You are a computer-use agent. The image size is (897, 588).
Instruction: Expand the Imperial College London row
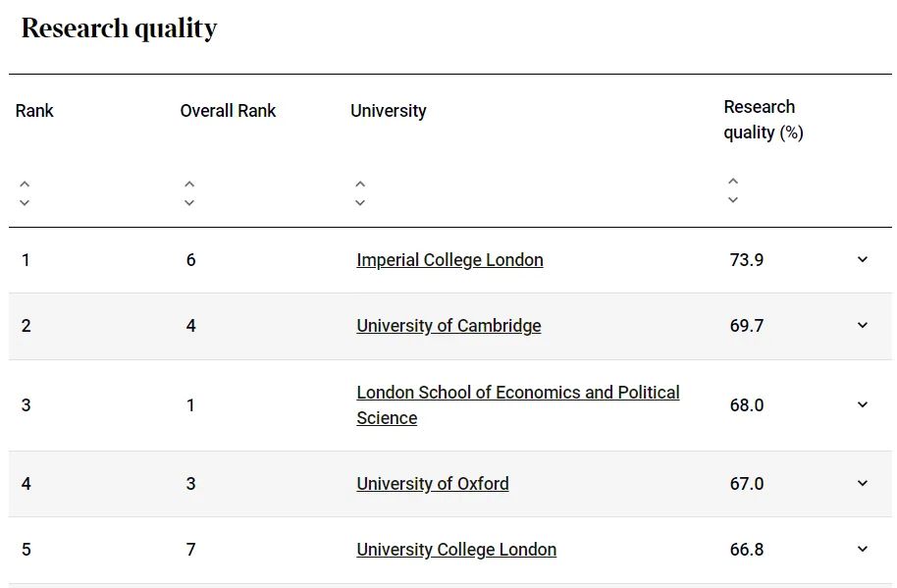tap(863, 260)
